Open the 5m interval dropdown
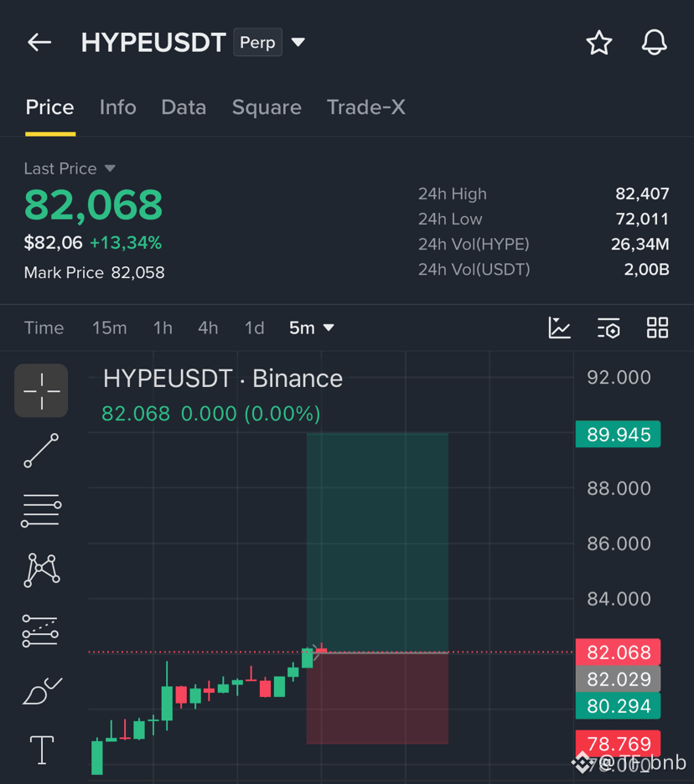694x784 pixels. coord(311,328)
